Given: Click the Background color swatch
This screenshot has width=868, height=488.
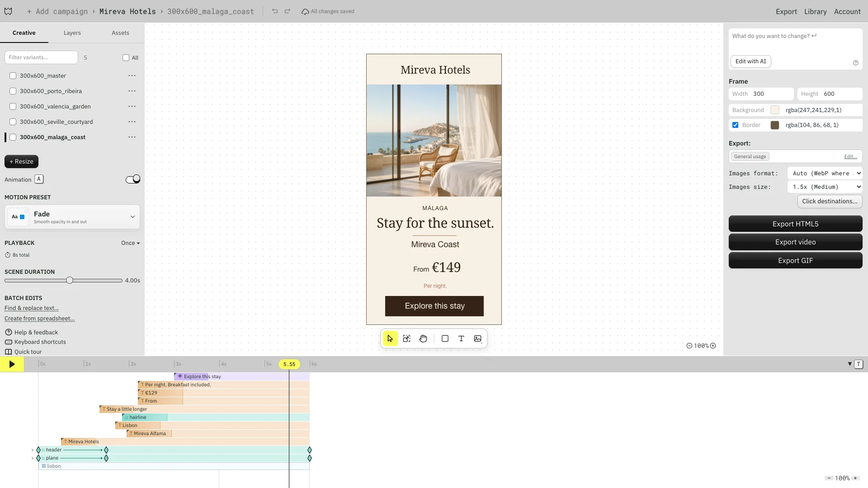Looking at the screenshot, I should pos(775,110).
